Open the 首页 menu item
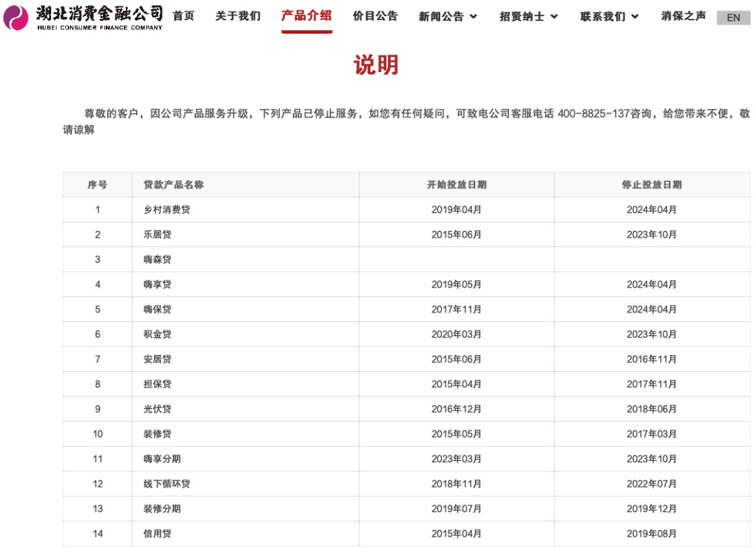 [183, 16]
